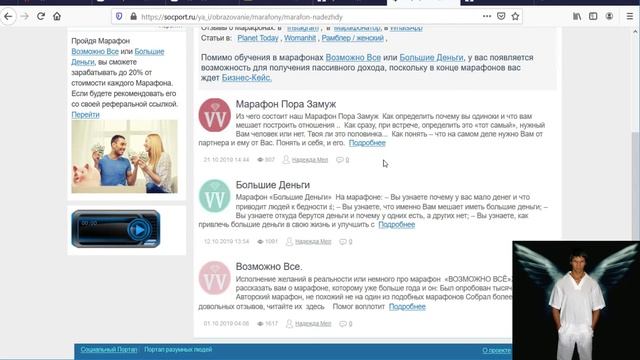Click Подробнее under Возможно Все article
Image resolution: width=640 pixels, height=360 pixels.
pos(407,307)
